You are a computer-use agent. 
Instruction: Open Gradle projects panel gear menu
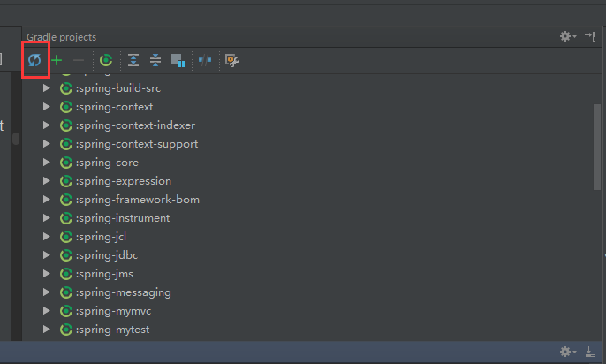pyautogui.click(x=568, y=36)
